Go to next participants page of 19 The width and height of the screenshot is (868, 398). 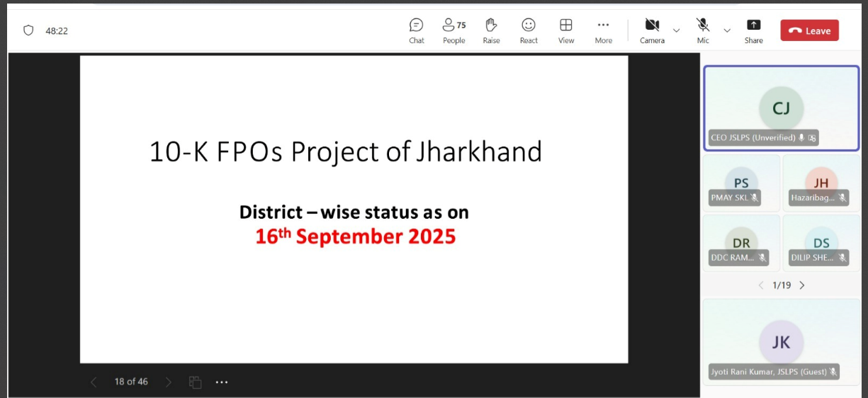click(802, 285)
